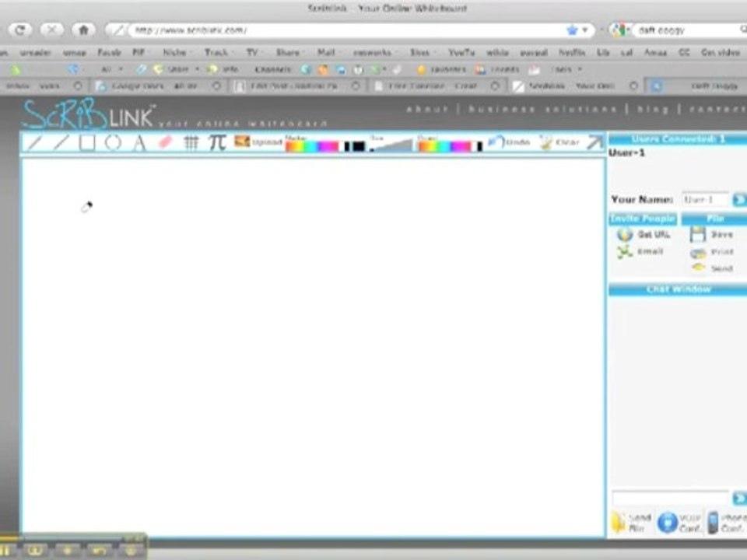Screen dimensions: 747x560
Task: Expand the address bar history dropdown
Action: 585,30
